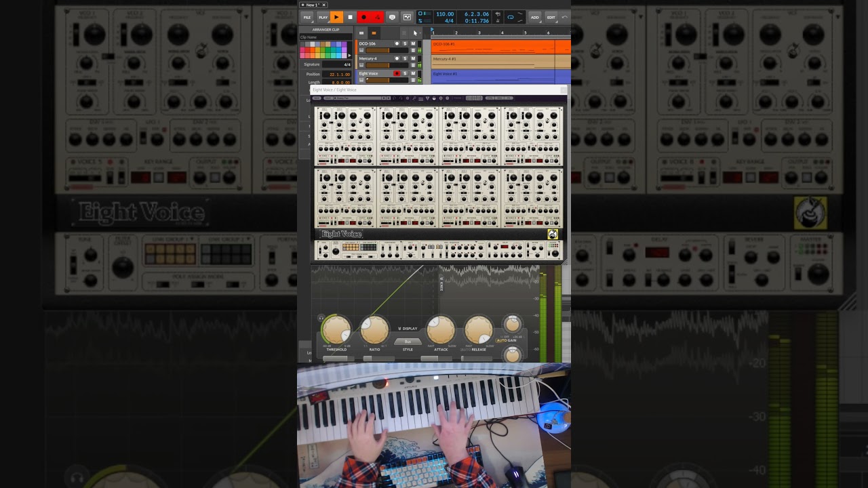Image resolution: width=868 pixels, height=488 pixels.
Task: Click the compressor ATTACK knob
Action: [441, 330]
